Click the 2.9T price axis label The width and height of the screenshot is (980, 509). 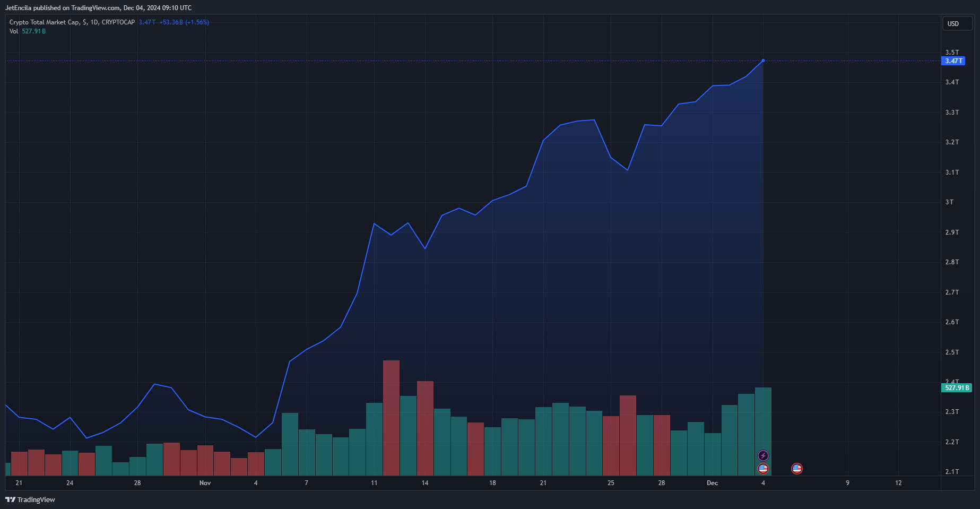tap(952, 232)
